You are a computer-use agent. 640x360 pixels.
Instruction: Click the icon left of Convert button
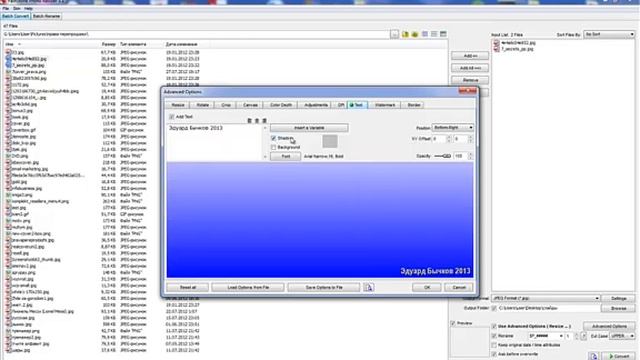click(x=593, y=356)
